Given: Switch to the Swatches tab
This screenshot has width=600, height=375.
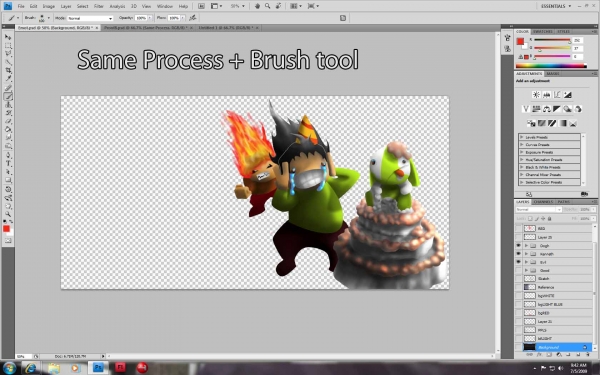Looking at the screenshot, I should point(543,31).
